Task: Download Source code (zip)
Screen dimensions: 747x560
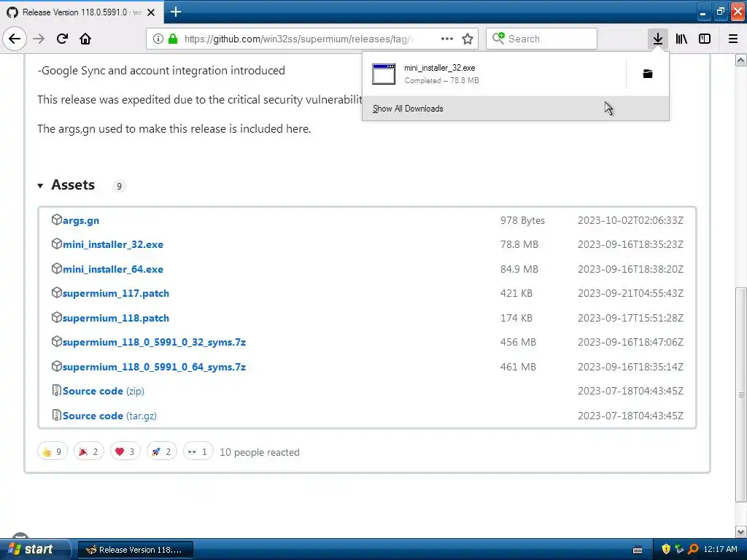Action: [x=104, y=391]
